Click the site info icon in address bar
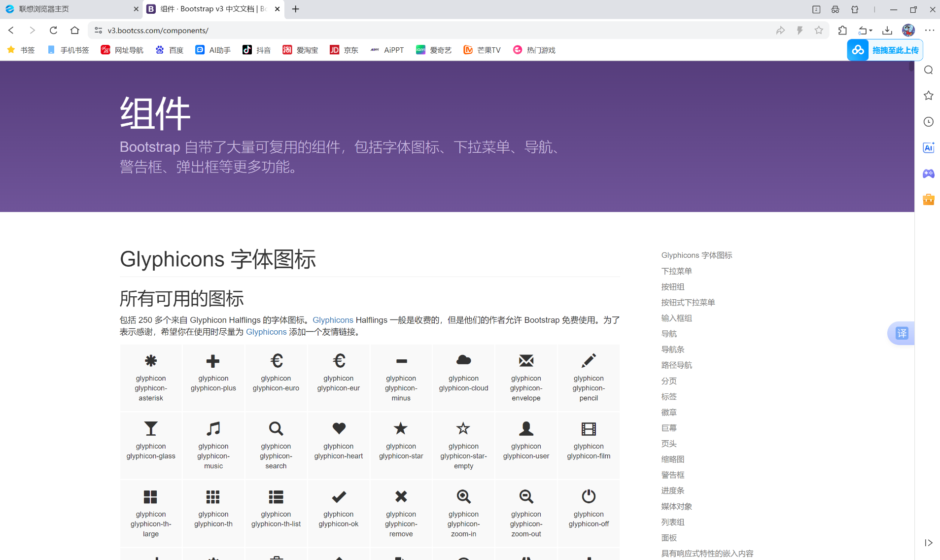The image size is (940, 560). click(x=98, y=30)
